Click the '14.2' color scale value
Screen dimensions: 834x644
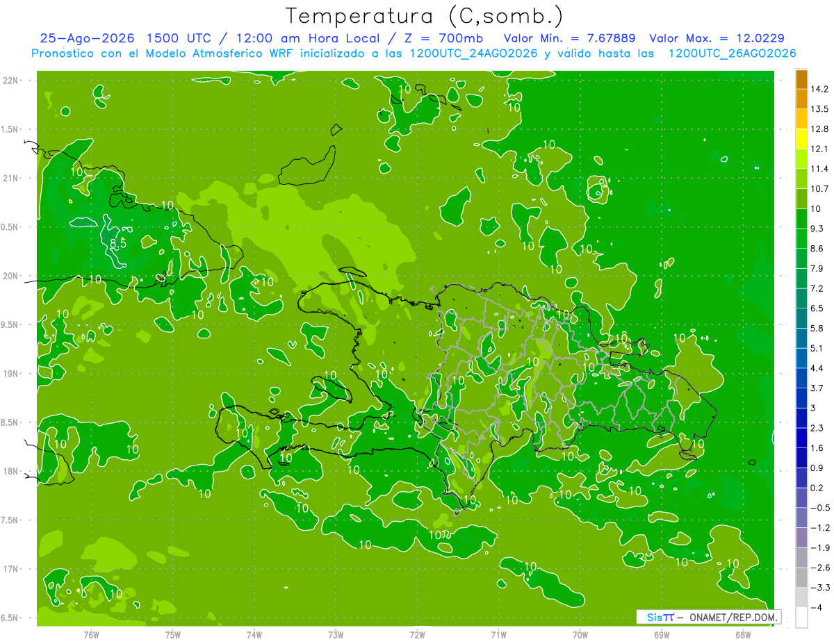(820, 89)
